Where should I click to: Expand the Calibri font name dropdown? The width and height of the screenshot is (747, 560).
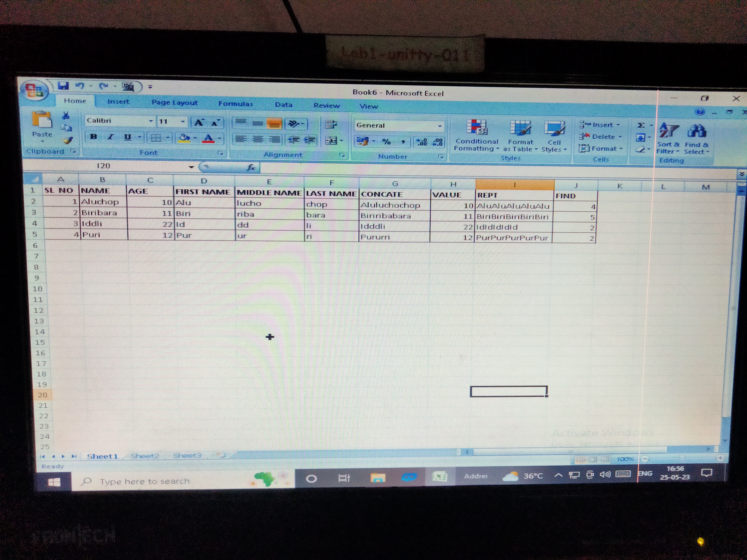tap(151, 121)
